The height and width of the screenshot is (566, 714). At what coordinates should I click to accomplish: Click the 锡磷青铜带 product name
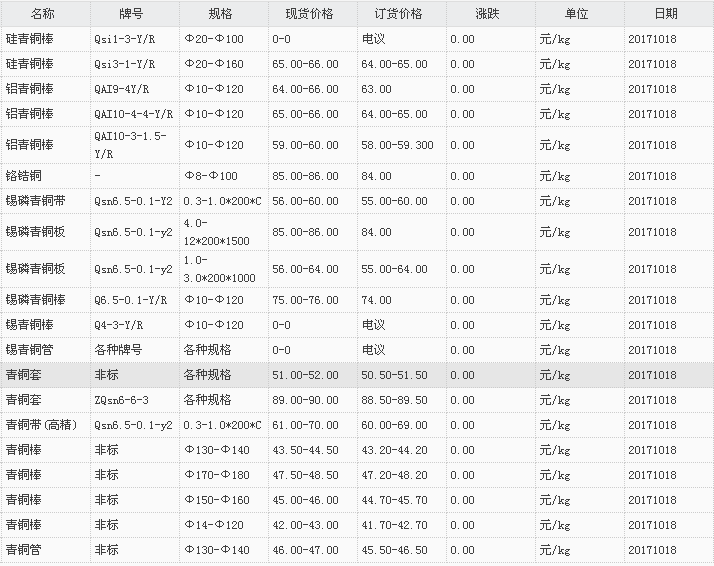pos(35,200)
